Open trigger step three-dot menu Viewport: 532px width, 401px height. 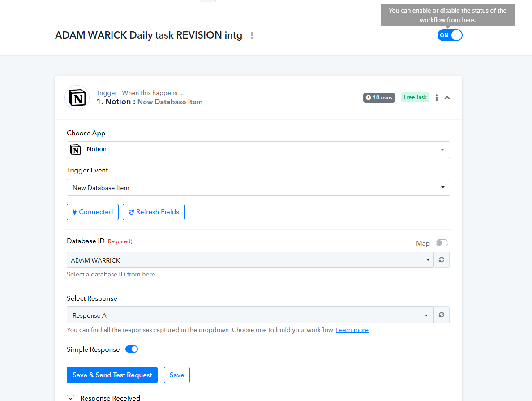(437, 98)
